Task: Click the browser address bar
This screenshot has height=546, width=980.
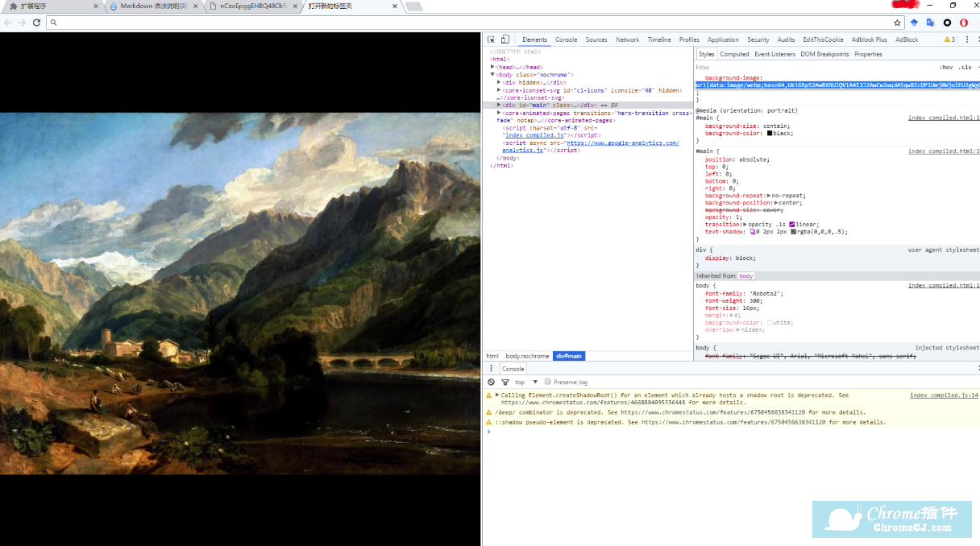Action: (475, 23)
